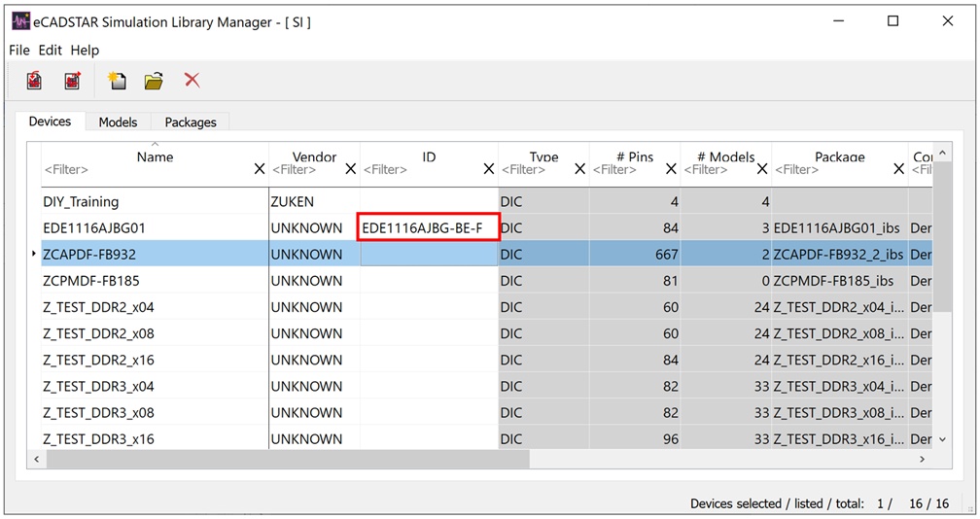This screenshot has height=519, width=980.
Task: Select the ZCAPDF-FB932 device name
Action: (x=89, y=255)
